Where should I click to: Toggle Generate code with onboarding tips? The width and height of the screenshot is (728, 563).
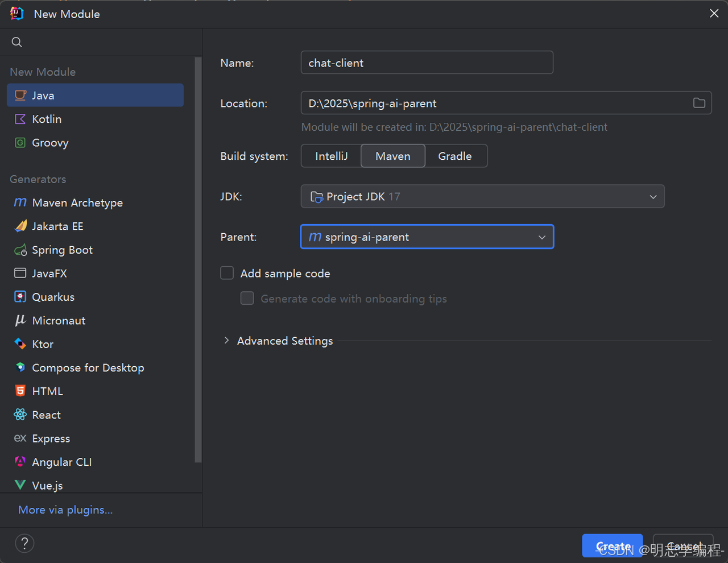(247, 298)
